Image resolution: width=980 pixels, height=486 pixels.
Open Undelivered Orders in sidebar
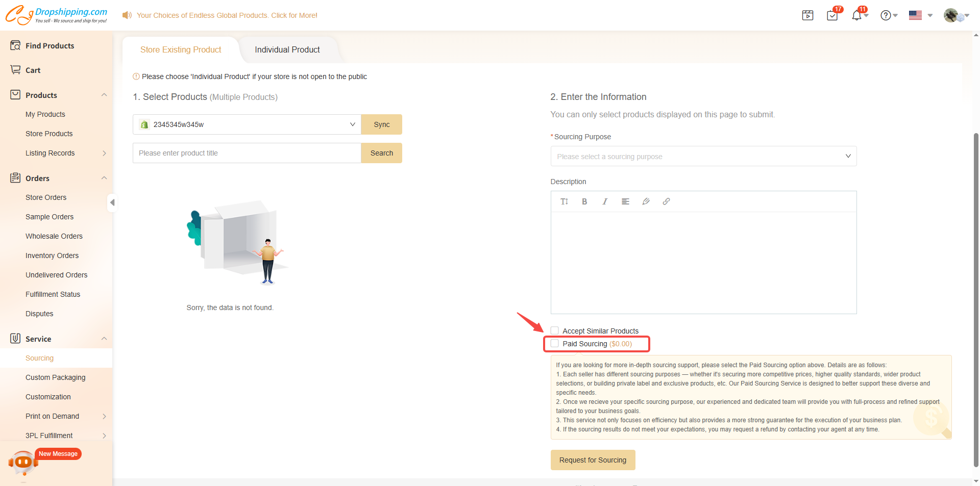click(x=57, y=275)
